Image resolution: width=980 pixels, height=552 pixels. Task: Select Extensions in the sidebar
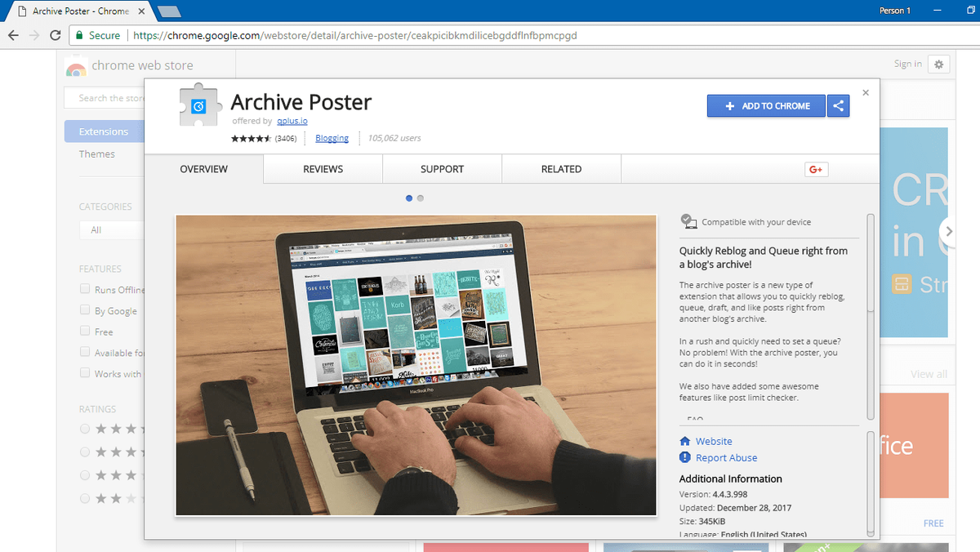tap(104, 131)
